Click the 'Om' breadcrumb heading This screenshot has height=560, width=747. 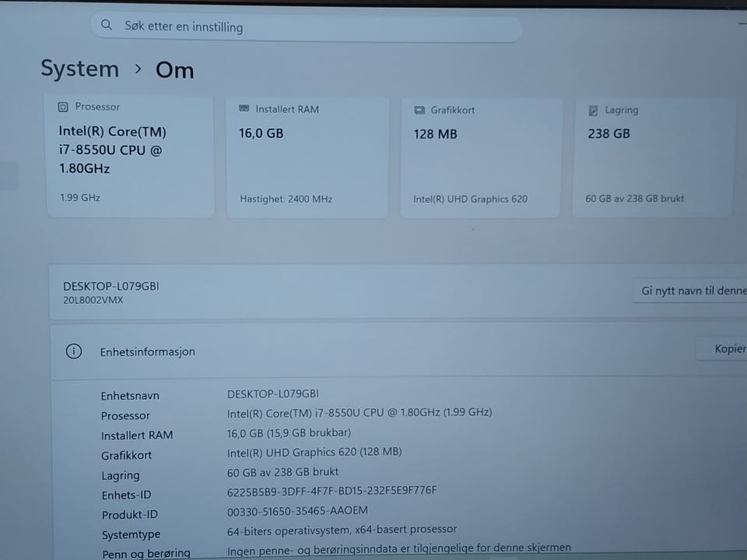click(x=174, y=71)
